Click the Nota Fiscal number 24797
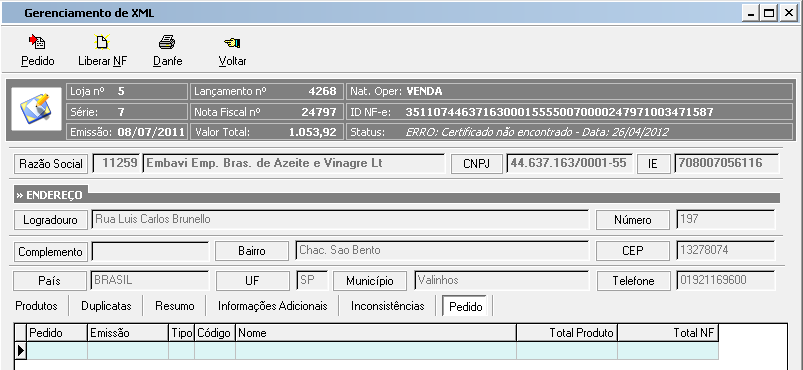The width and height of the screenshot is (803, 370). click(x=319, y=112)
